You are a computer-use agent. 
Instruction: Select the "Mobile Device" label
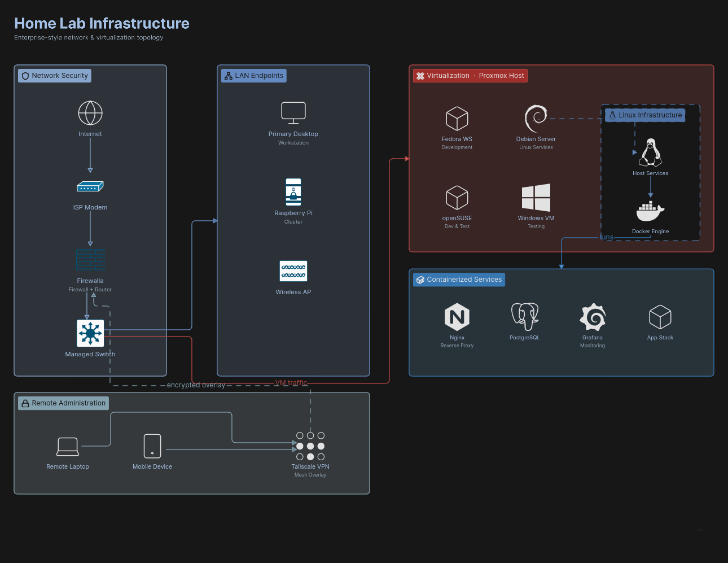click(x=152, y=467)
